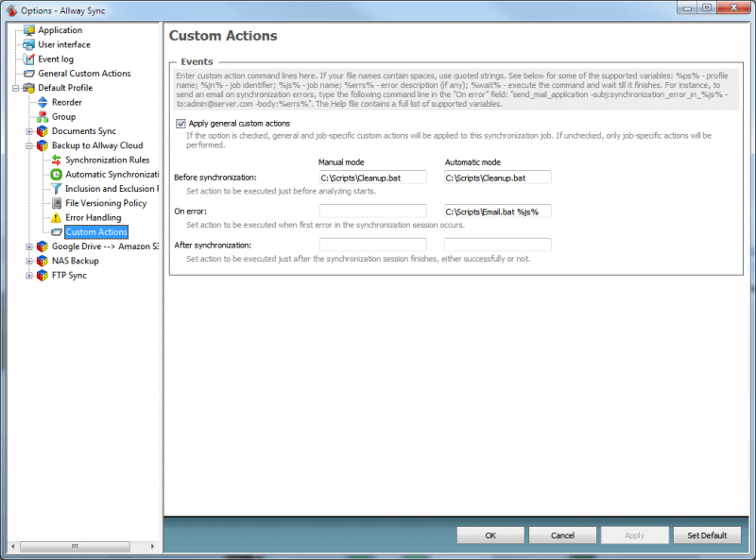Screen dimensions: 756x560
Task: Select Backup to Allway Cloud label
Action: (97, 145)
